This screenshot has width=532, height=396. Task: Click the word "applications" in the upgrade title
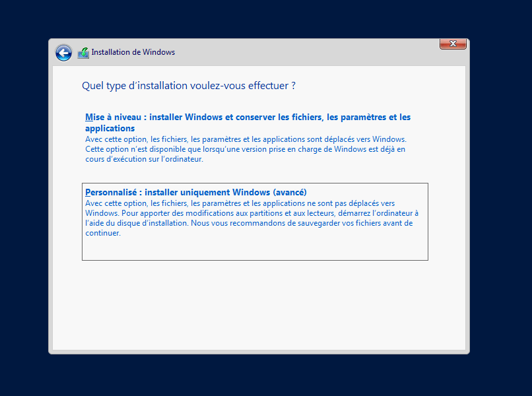(110, 129)
